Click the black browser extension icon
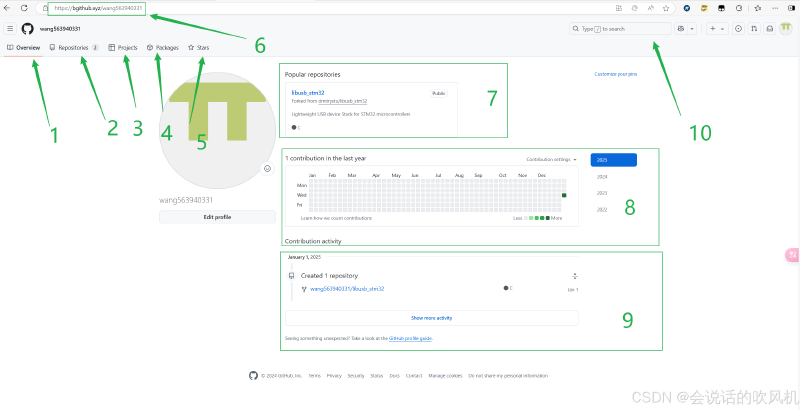The image size is (800, 410). click(721, 8)
